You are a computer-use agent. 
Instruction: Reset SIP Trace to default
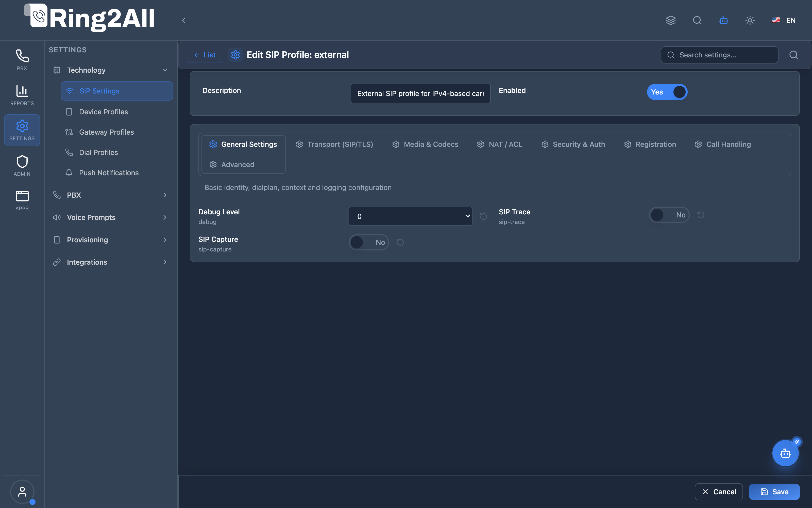click(701, 215)
